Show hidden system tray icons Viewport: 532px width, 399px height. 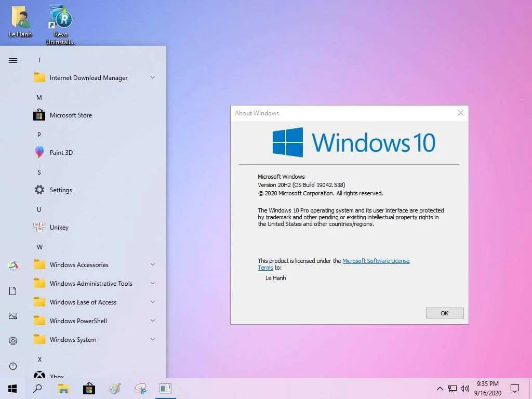click(440, 389)
